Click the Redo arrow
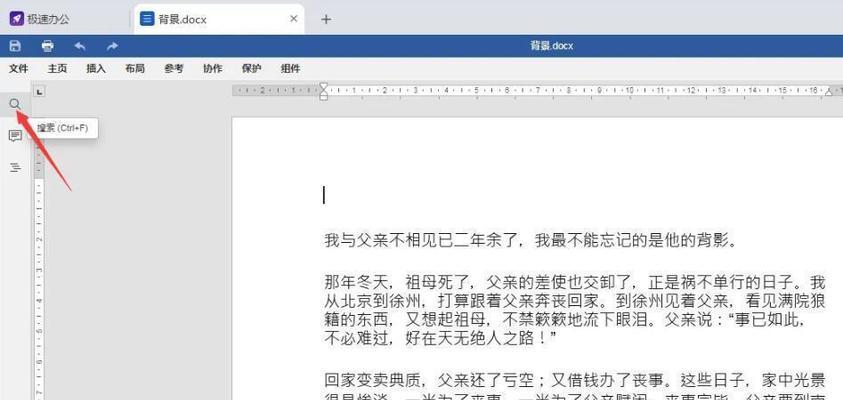Screen dimensions: 843x400 112,46
